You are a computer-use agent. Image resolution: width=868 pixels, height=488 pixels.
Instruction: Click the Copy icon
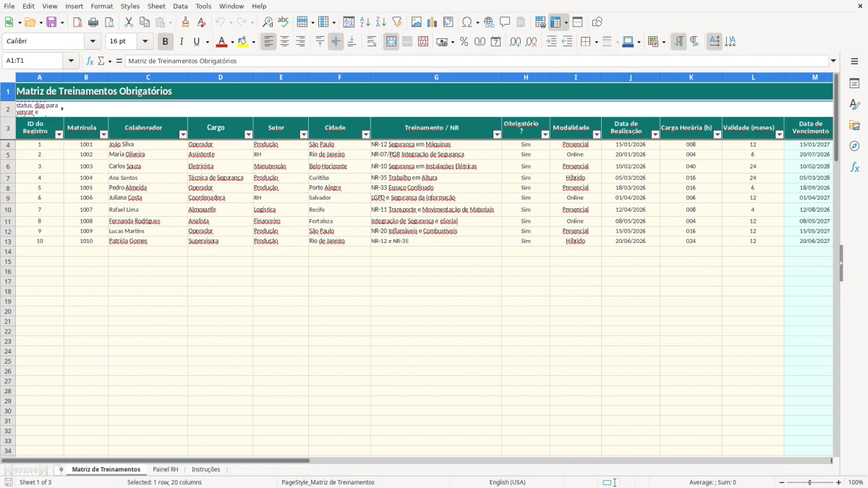tap(145, 22)
